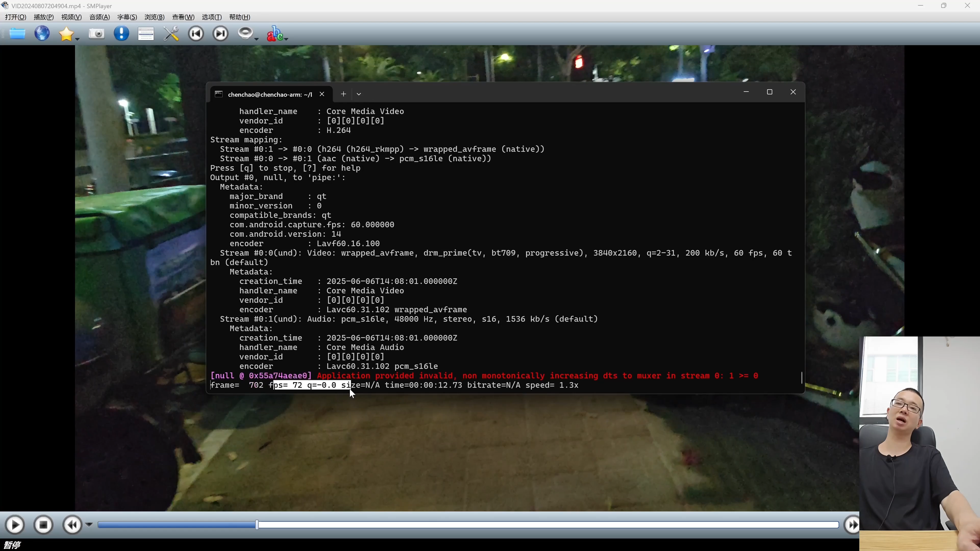Open the 视频(V) menu
The image size is (980, 551).
point(71,17)
